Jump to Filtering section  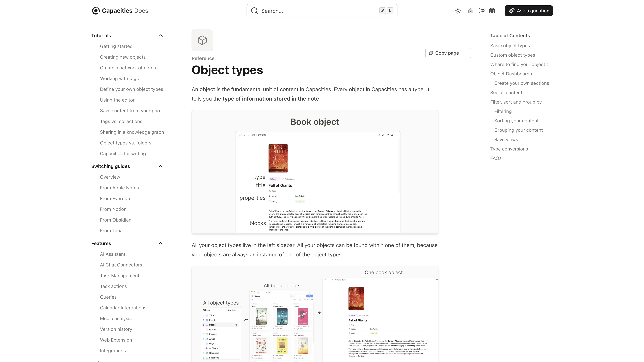503,111
